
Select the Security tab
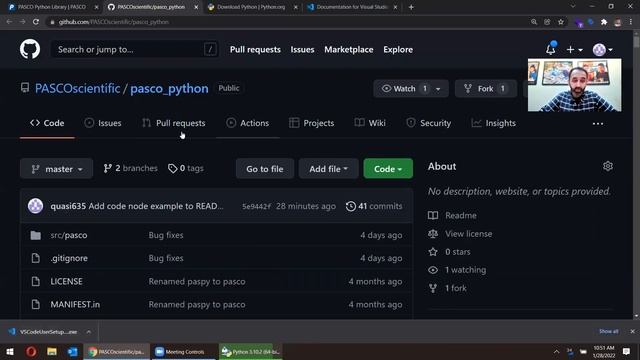429,123
